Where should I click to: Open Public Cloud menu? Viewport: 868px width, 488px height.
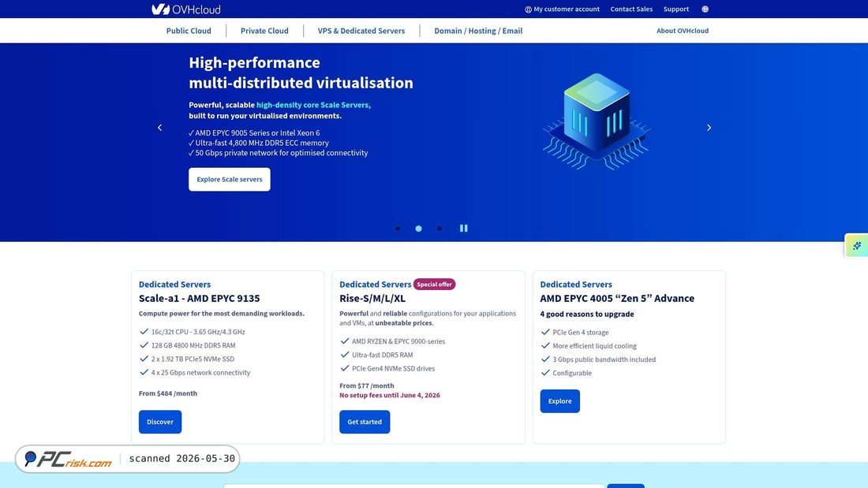[x=189, y=31]
